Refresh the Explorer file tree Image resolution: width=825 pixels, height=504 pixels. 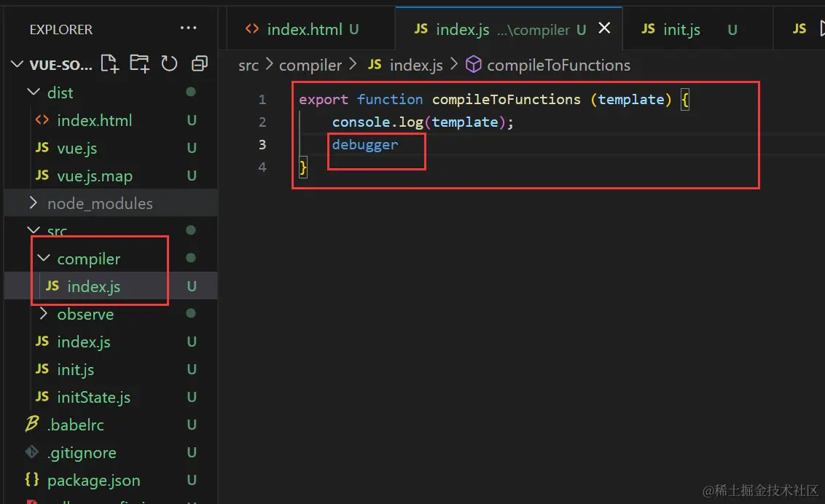(x=169, y=64)
